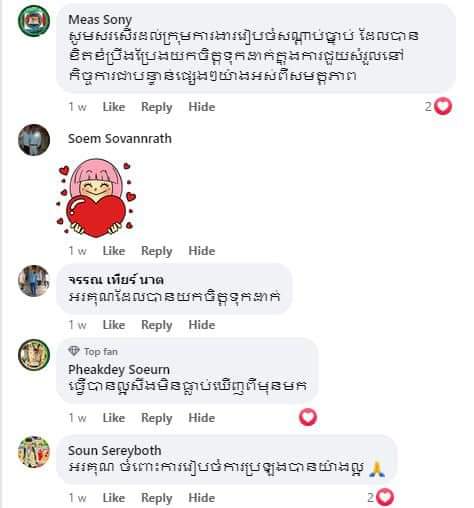The image size is (474, 508).
Task: Open the Pheakdey Soeurn name link
Action: point(119,369)
